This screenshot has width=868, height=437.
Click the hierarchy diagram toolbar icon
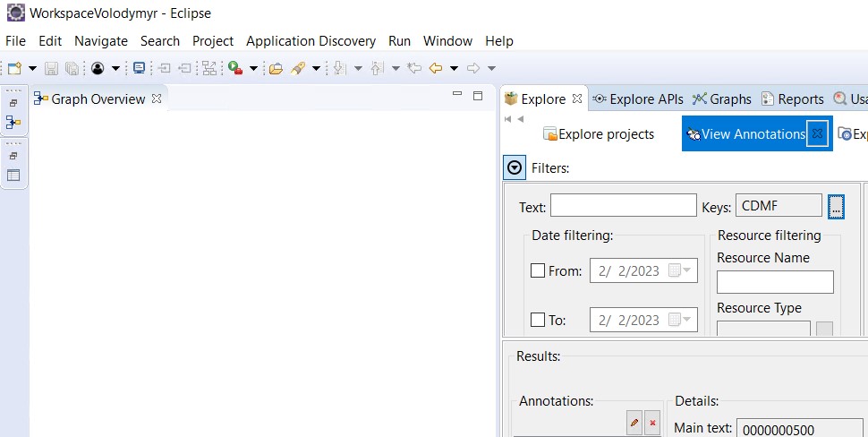209,68
